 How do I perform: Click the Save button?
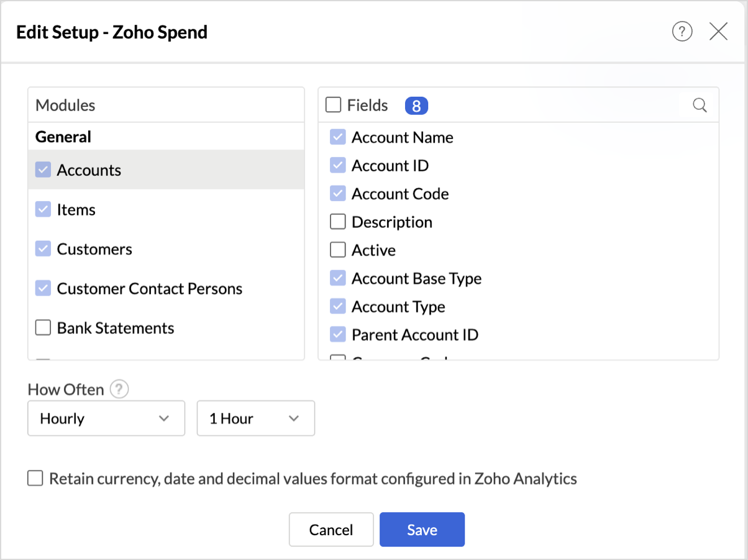click(x=422, y=530)
